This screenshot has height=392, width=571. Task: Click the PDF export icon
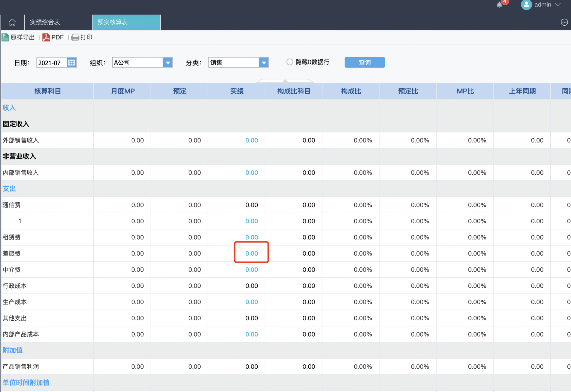pos(46,37)
